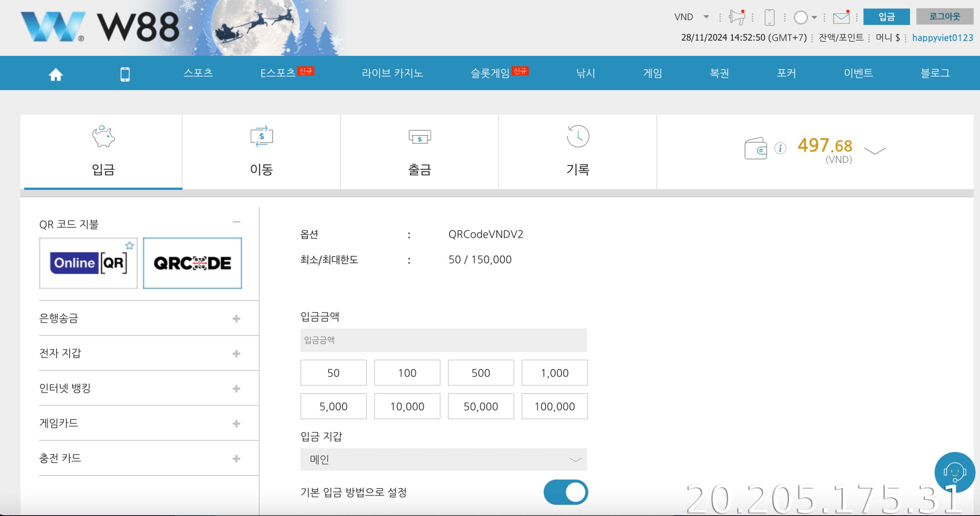
Task: Expand the 전자 지갑 section
Action: tap(236, 353)
